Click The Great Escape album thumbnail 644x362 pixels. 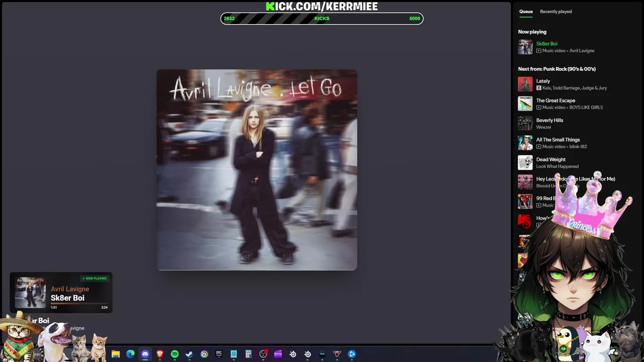tap(525, 104)
